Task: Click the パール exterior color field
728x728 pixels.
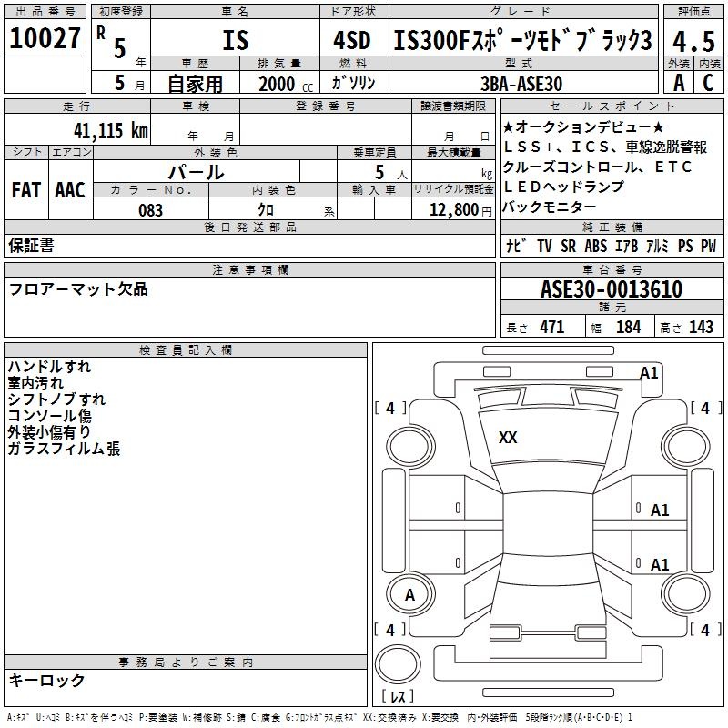Action: 197,172
